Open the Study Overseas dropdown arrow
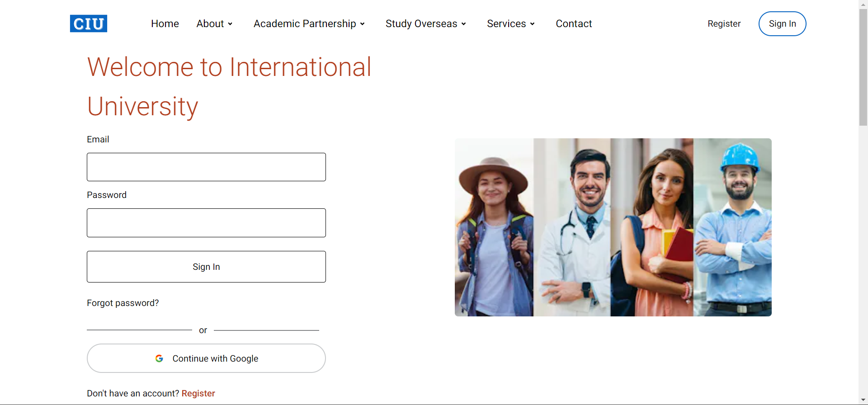Image resolution: width=868 pixels, height=405 pixels. (x=463, y=24)
